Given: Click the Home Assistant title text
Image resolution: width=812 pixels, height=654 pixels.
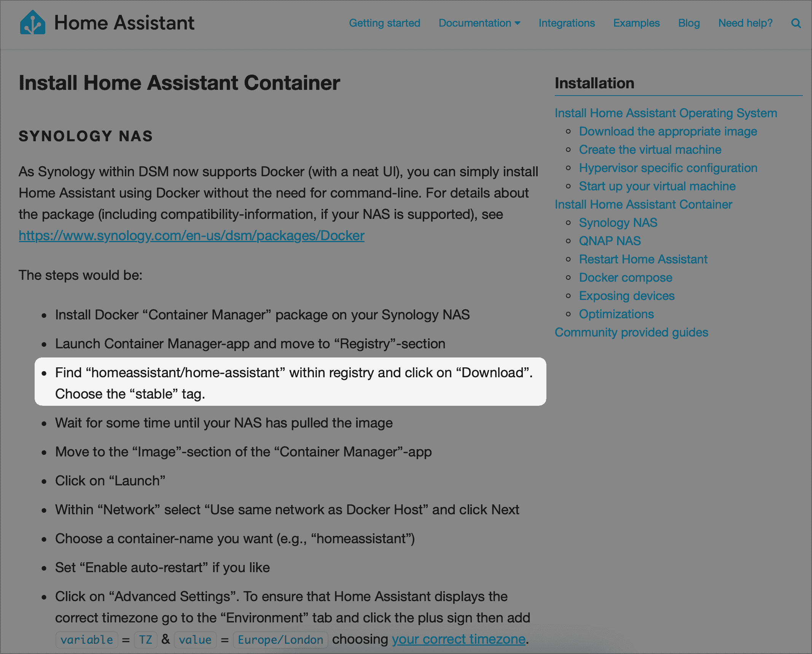Looking at the screenshot, I should 124,23.
